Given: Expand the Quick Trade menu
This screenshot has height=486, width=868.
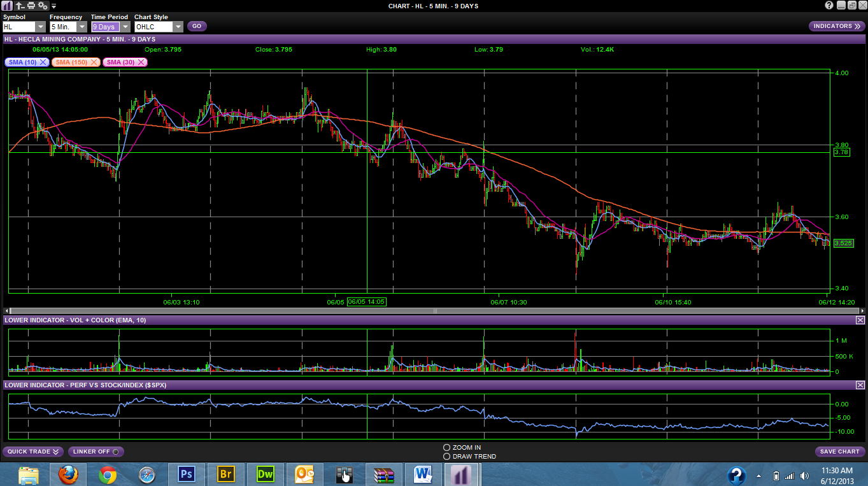Looking at the screenshot, I should (33, 452).
